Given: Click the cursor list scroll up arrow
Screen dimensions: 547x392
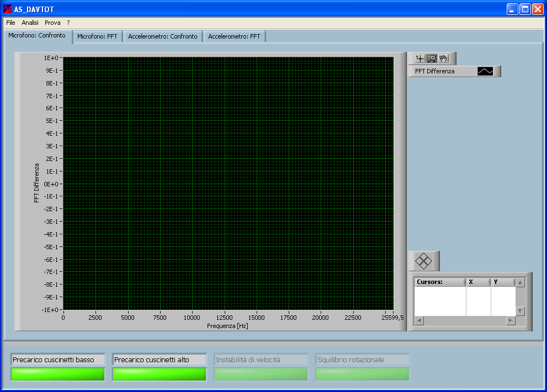Looking at the screenshot, I should 520,282.
